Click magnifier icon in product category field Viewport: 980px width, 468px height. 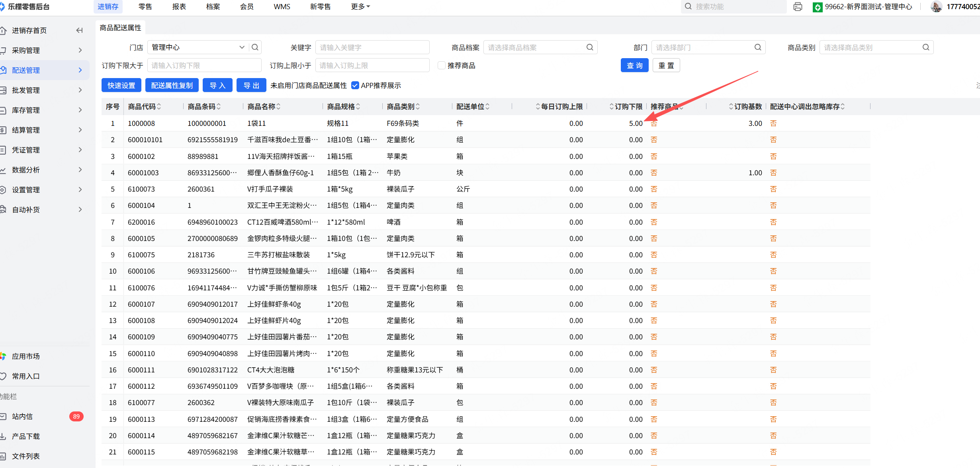pos(926,47)
